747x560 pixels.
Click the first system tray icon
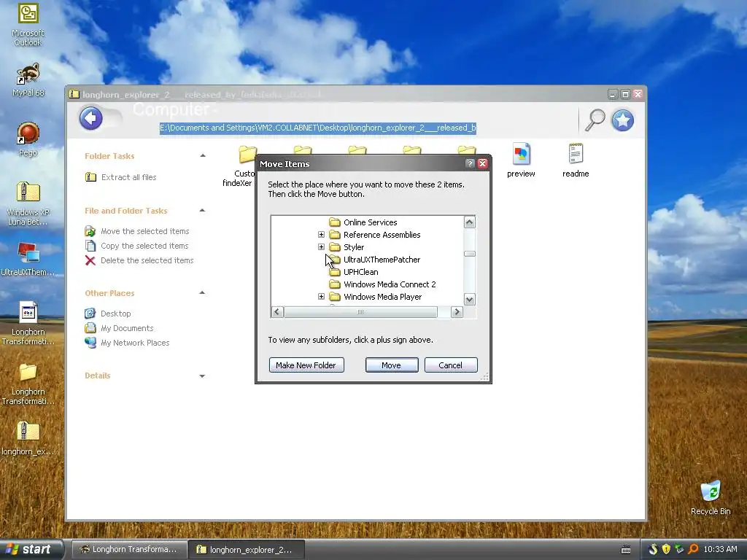(653, 549)
